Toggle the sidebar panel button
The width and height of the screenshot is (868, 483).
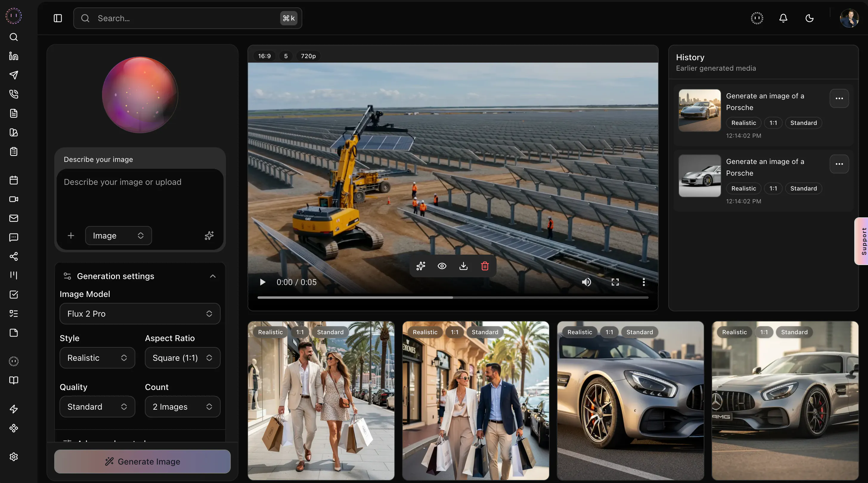[58, 18]
